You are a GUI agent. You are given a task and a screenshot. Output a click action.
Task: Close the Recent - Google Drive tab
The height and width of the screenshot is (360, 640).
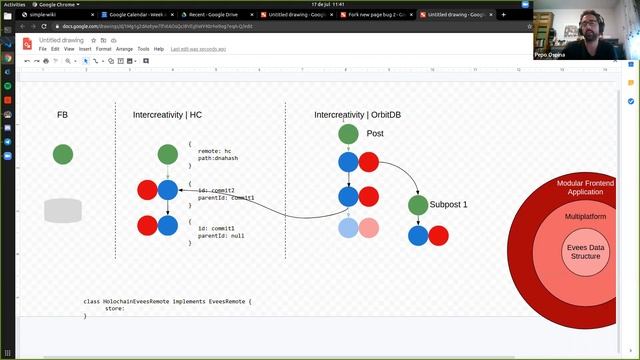click(251, 15)
